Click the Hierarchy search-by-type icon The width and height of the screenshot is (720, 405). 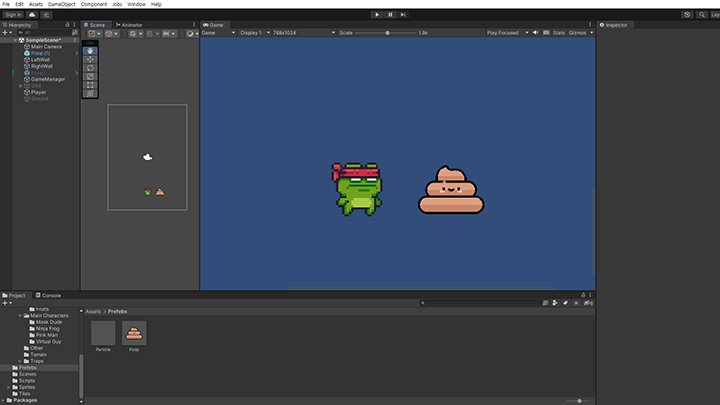pyautogui.click(x=75, y=33)
